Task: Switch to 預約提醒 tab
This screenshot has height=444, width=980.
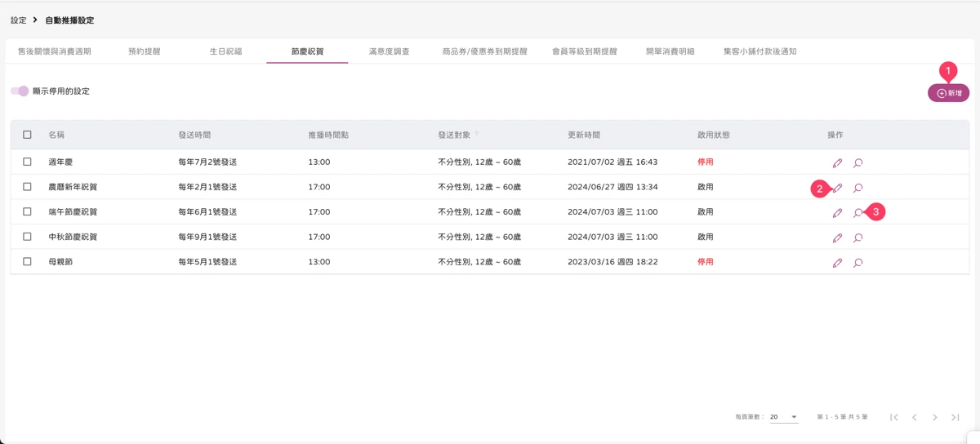Action: click(145, 51)
